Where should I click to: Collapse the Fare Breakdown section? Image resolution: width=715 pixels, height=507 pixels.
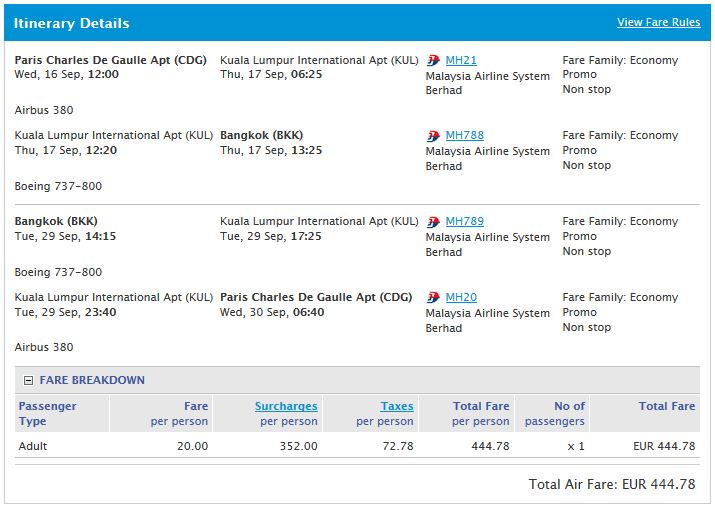[x=28, y=380]
